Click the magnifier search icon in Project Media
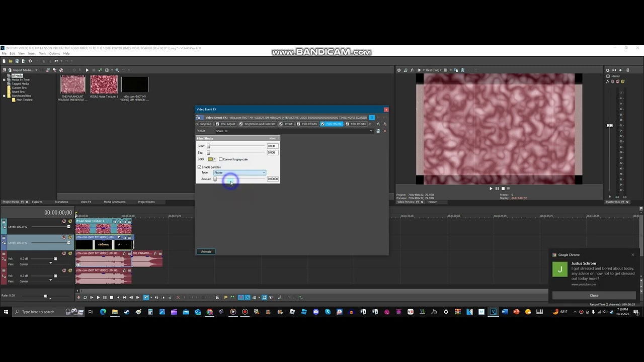This screenshot has width=644, height=362. point(117,70)
